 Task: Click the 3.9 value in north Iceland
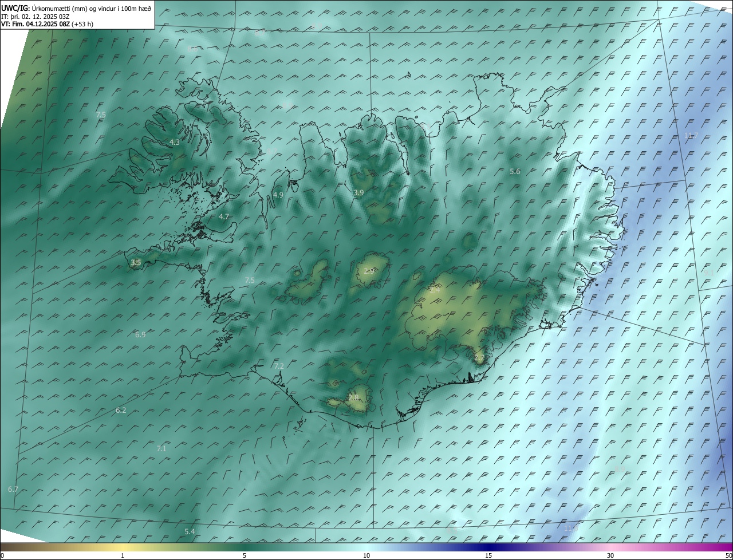358,192
